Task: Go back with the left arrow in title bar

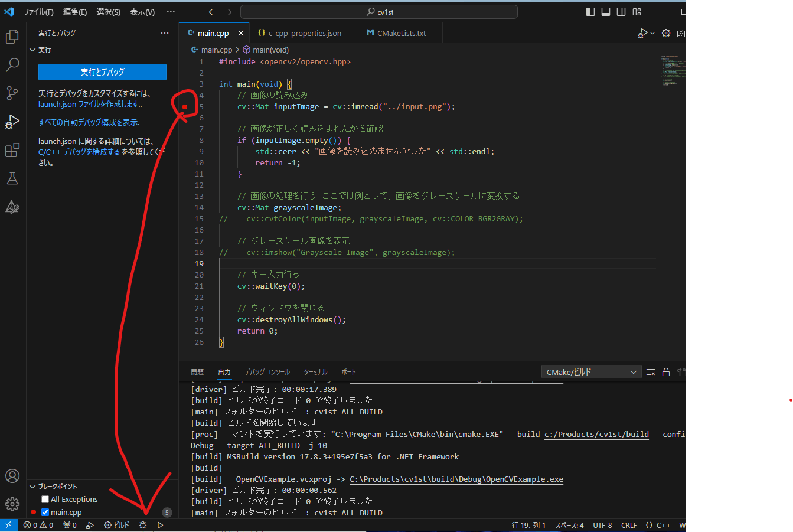Action: tap(213, 12)
